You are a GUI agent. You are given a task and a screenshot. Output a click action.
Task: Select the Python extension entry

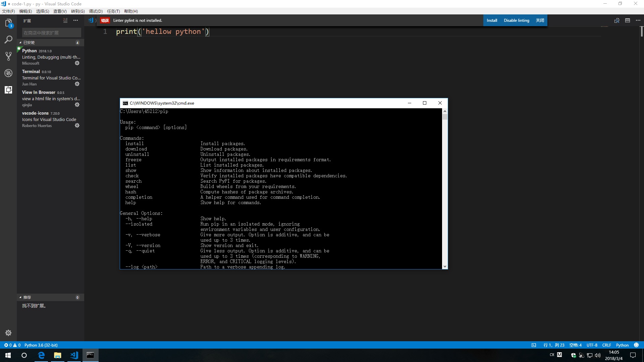(x=50, y=57)
